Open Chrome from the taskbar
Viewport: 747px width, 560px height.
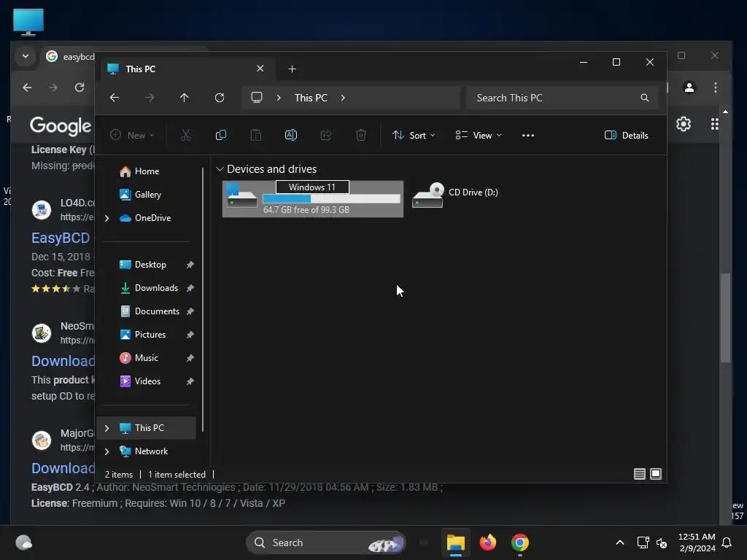point(520,542)
